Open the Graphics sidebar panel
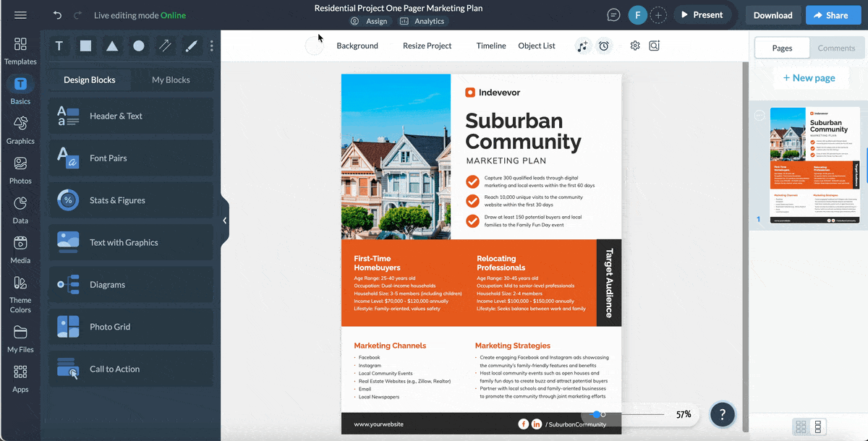This screenshot has height=441, width=868. tap(20, 129)
